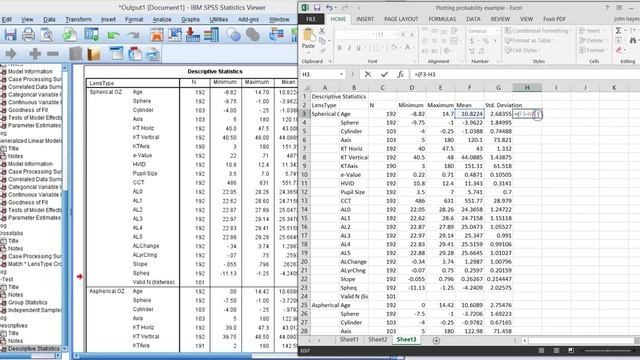Switch to Page Break Preview in Excel status bar
The height and width of the screenshot is (360, 640).
coord(571,351)
